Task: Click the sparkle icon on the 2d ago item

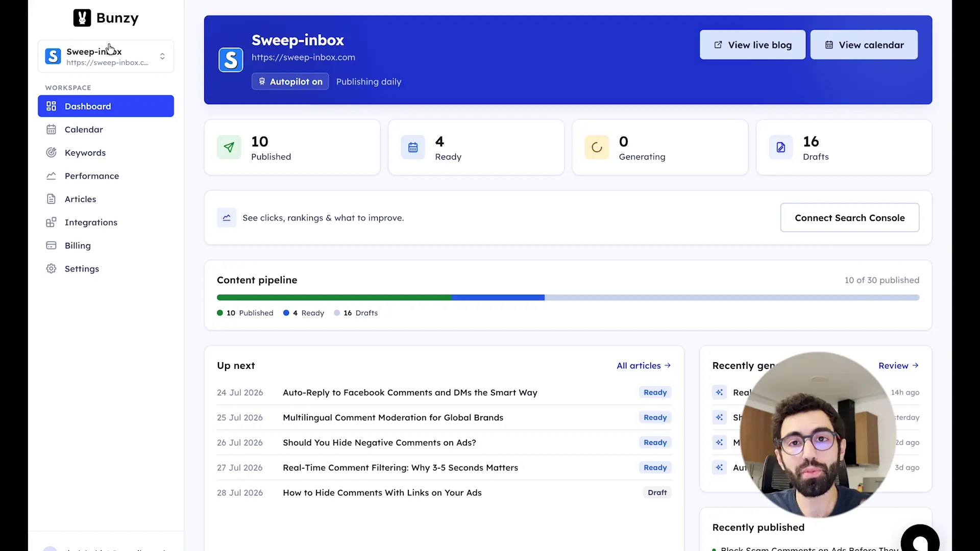Action: [x=719, y=442]
